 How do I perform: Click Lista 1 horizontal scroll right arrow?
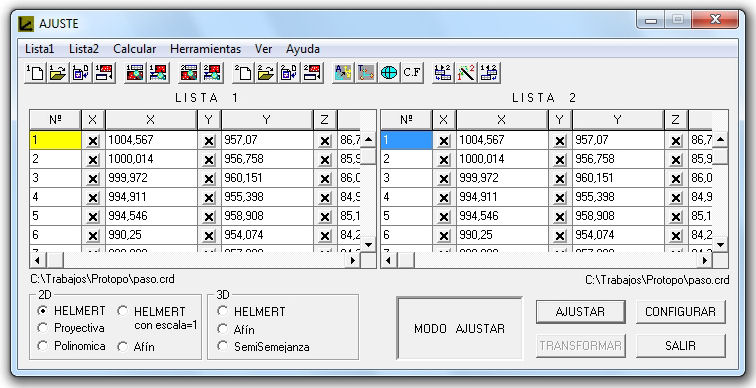pyautogui.click(x=353, y=260)
